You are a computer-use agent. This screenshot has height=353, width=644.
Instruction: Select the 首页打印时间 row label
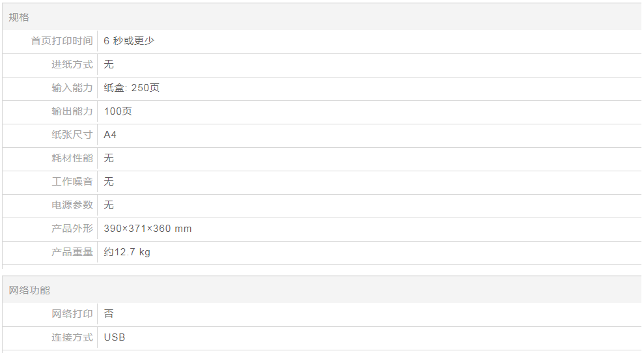(x=62, y=41)
